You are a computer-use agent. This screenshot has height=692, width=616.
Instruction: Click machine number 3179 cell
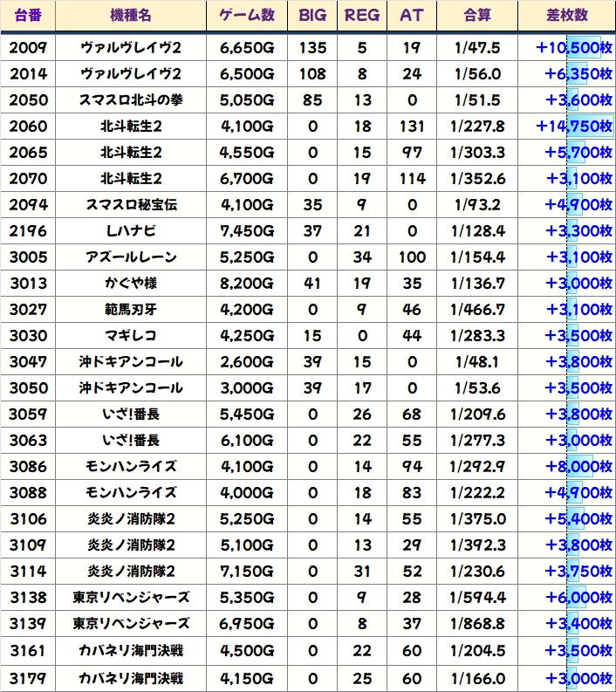pos(28,676)
